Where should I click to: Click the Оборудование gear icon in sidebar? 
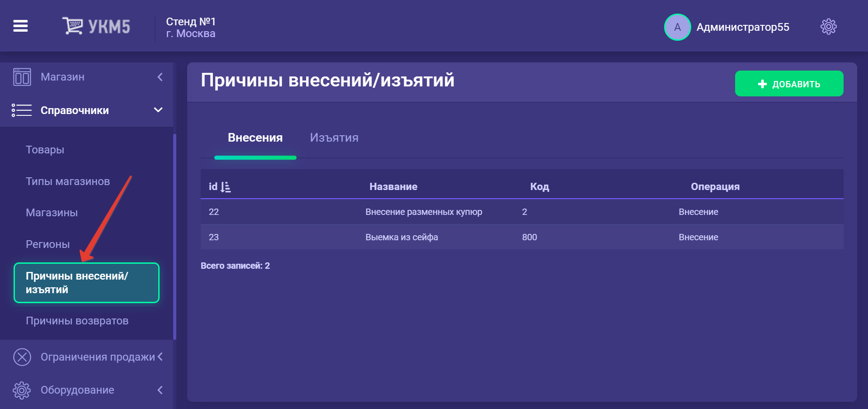pos(22,390)
